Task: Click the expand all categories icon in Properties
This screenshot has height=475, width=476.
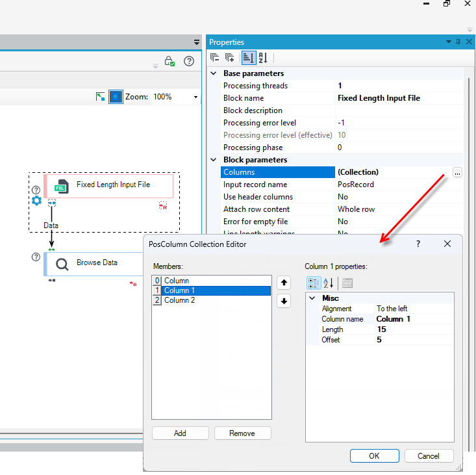Action: tap(229, 57)
